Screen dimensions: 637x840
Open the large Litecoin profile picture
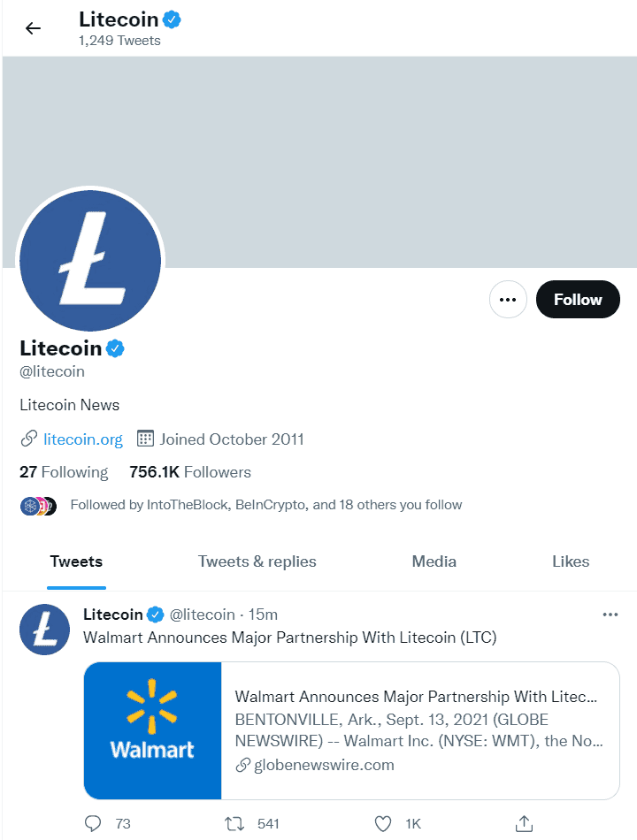(x=90, y=260)
